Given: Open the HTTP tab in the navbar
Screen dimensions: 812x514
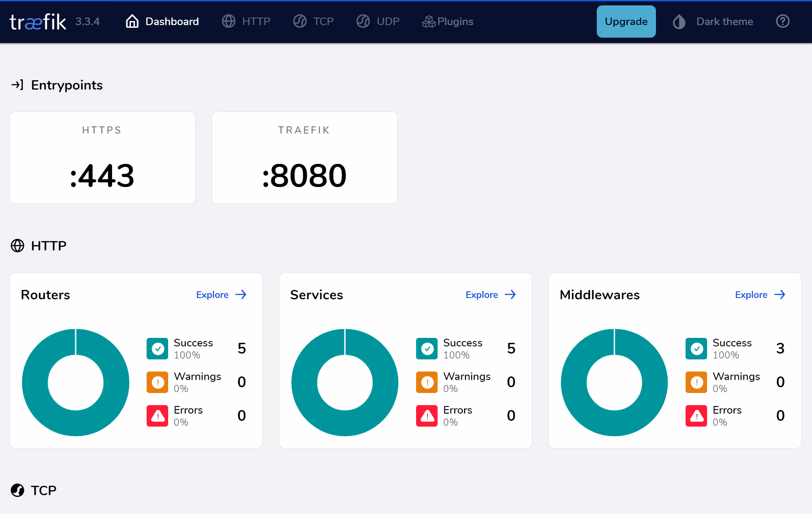Looking at the screenshot, I should point(247,22).
